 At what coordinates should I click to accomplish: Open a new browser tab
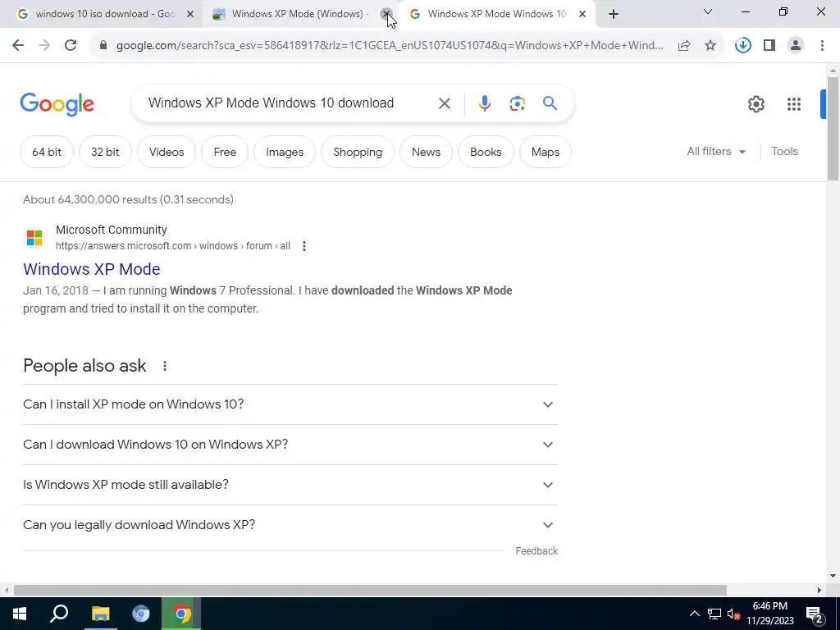[x=614, y=14]
